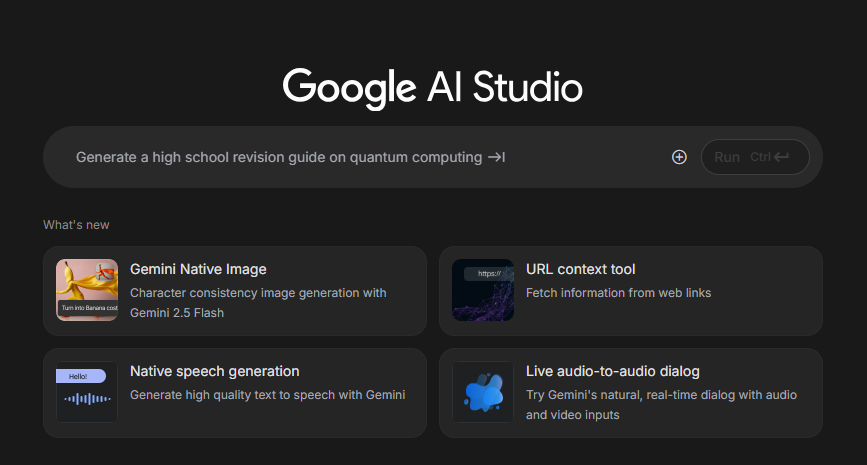
Task: Click "Try Gemini's natural, real-time dialog with audio" text
Action: tap(661, 395)
